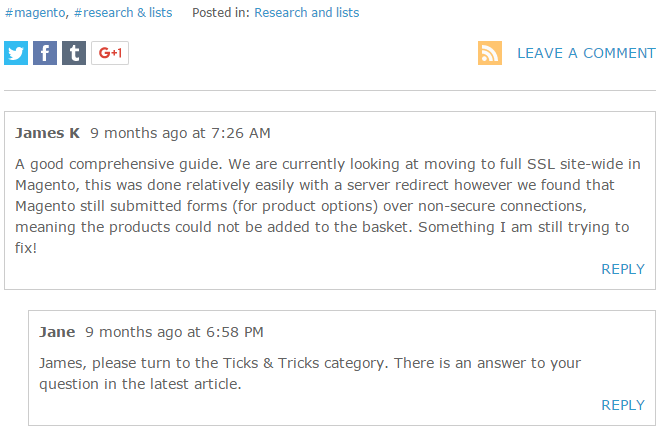
Task: Click the Google +1 button
Action: point(110,53)
